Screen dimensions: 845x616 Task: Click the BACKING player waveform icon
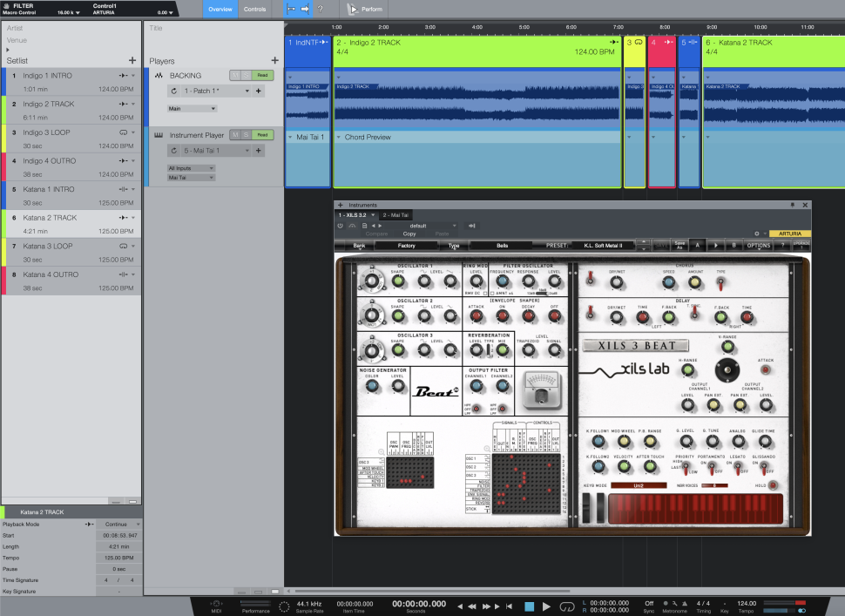tap(159, 76)
